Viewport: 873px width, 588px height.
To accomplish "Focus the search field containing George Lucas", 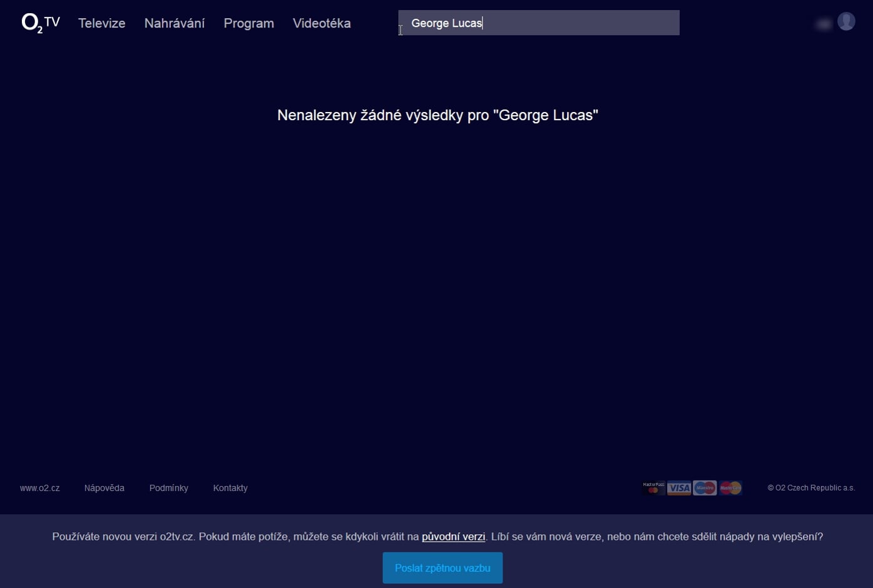I will (x=539, y=23).
